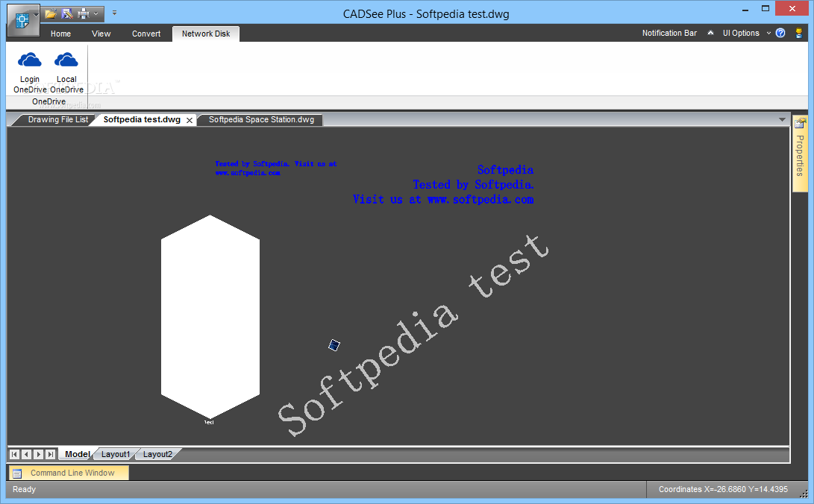The height and width of the screenshot is (504, 814).
Task: Jump to the first layout tab
Action: pos(14,454)
